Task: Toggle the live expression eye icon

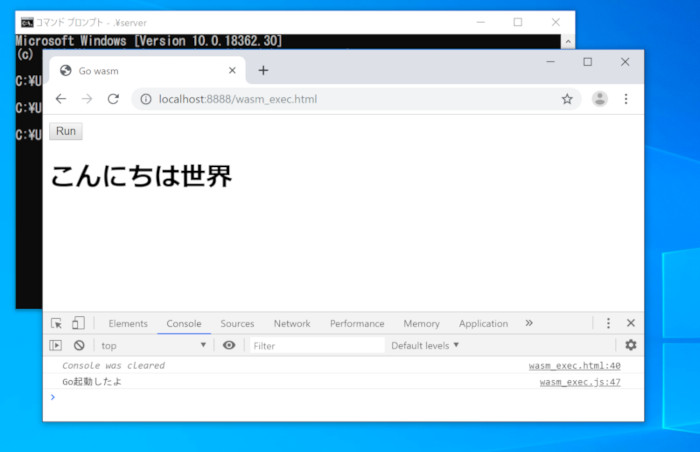Action: pyautogui.click(x=229, y=345)
